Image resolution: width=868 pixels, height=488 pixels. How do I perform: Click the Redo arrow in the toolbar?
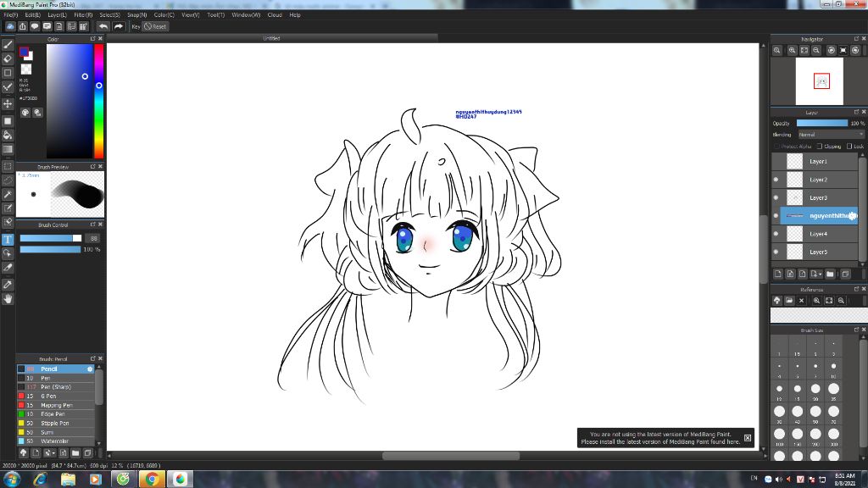(119, 26)
